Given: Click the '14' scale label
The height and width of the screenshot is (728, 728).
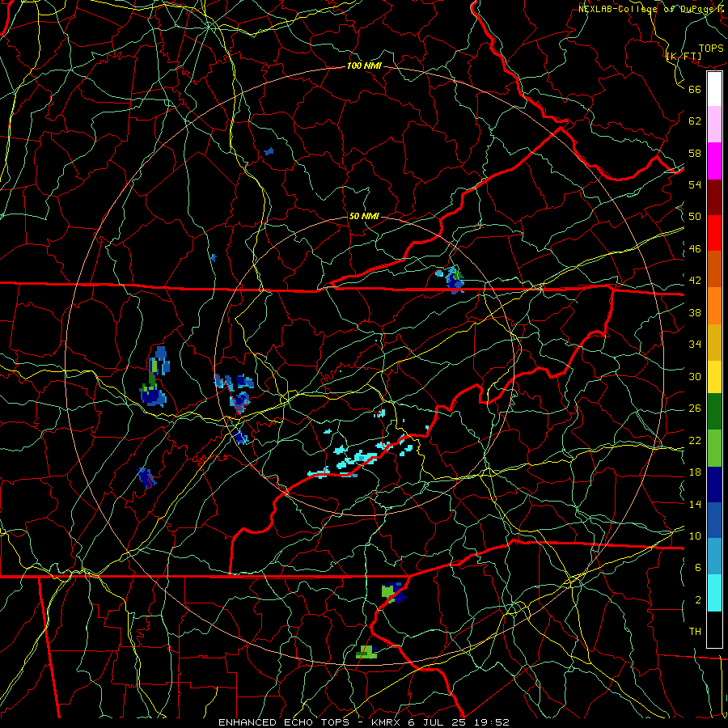Looking at the screenshot, I should (695, 504).
